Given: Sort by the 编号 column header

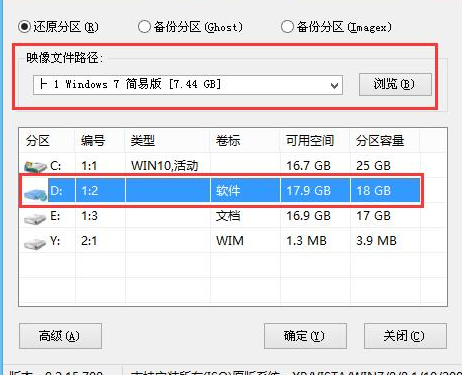Looking at the screenshot, I should pyautogui.click(x=93, y=141).
